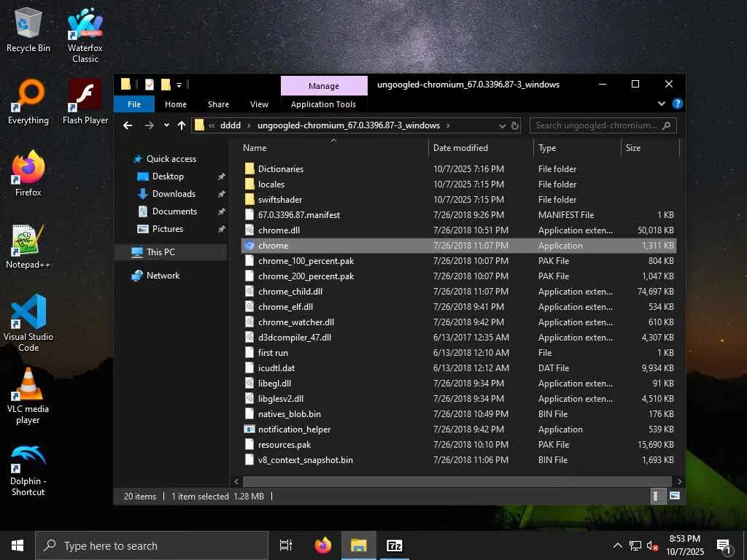Open Documents in the navigation pane
Image resolution: width=747 pixels, height=560 pixels.
[174, 211]
